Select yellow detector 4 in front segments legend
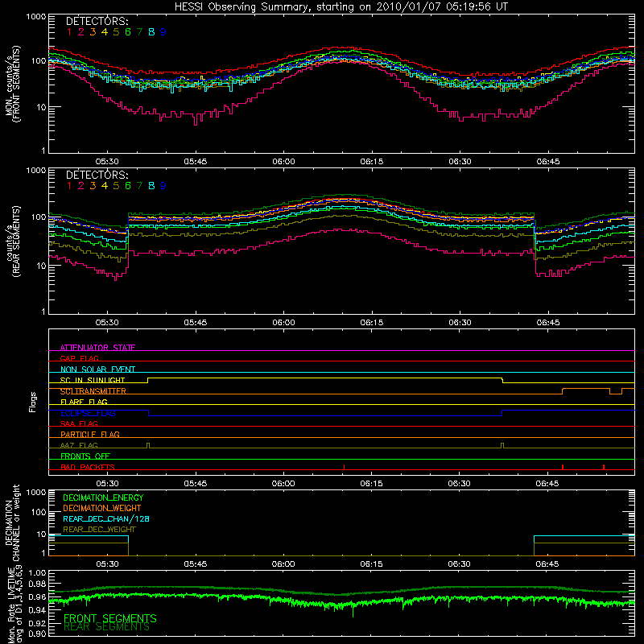Viewport: 644px width, 644px height. [x=105, y=32]
